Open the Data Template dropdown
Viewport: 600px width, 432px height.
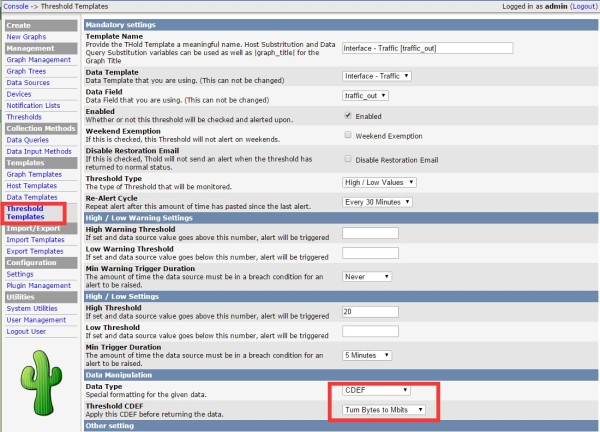(x=377, y=76)
